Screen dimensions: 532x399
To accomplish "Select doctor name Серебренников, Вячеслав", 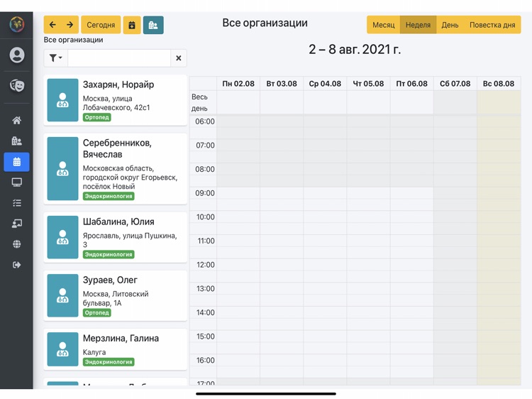I will (117, 148).
